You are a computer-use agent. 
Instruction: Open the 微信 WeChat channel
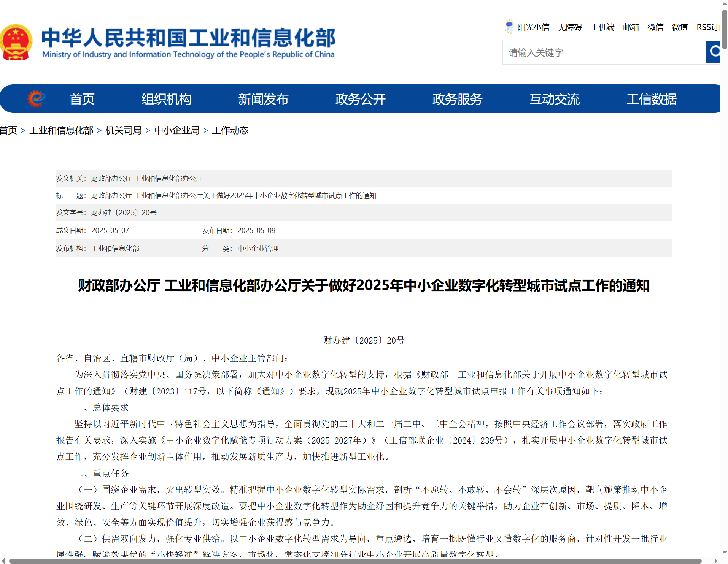(655, 27)
